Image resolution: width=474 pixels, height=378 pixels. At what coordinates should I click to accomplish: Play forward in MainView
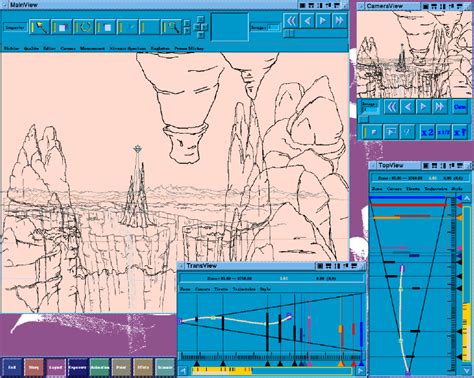pos(323,21)
